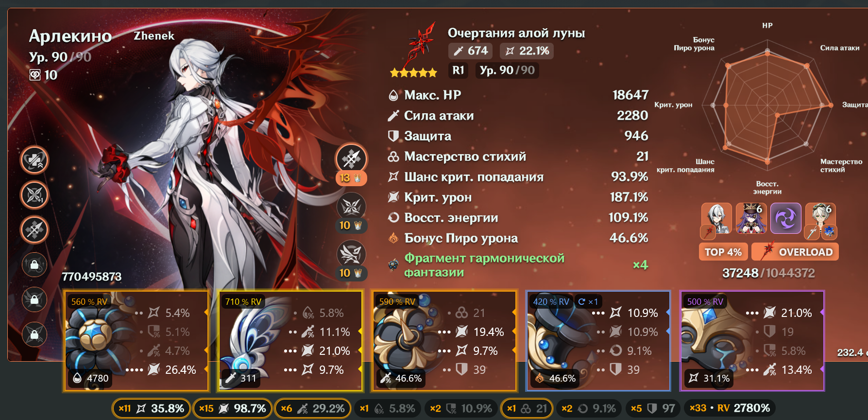Click the first unlocked constellation icon

(x=34, y=160)
